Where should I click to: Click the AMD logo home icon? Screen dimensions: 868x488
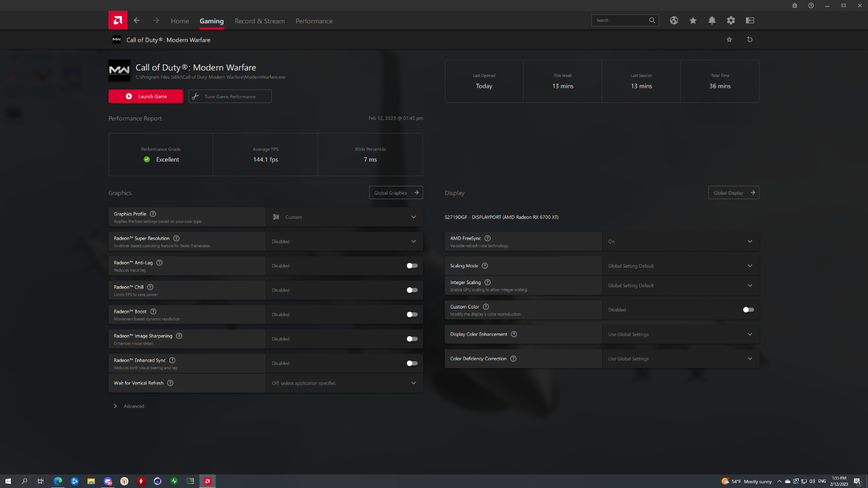pyautogui.click(x=118, y=20)
